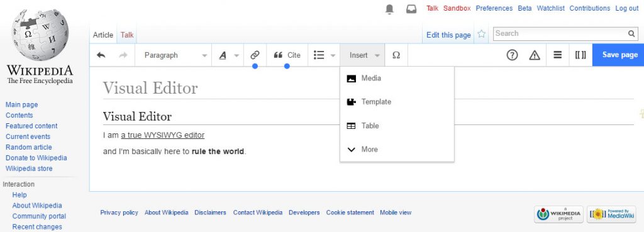Open the Cite quotation tool

click(287, 55)
